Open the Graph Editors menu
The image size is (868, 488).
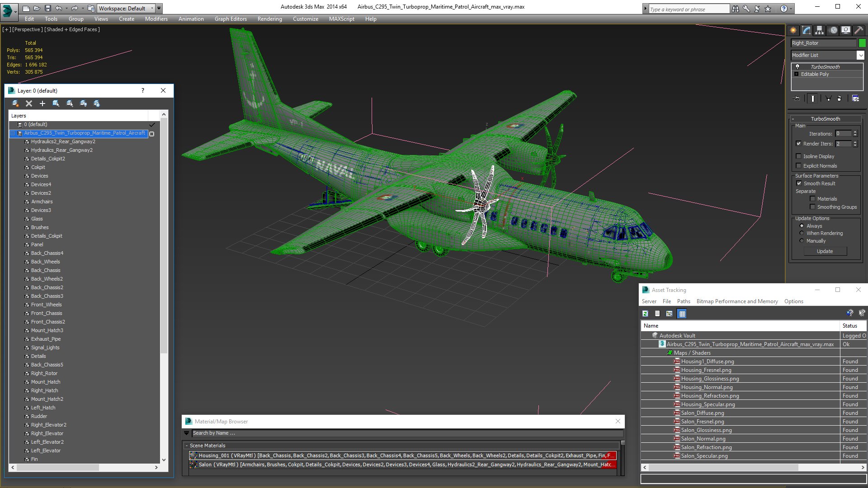231,19
